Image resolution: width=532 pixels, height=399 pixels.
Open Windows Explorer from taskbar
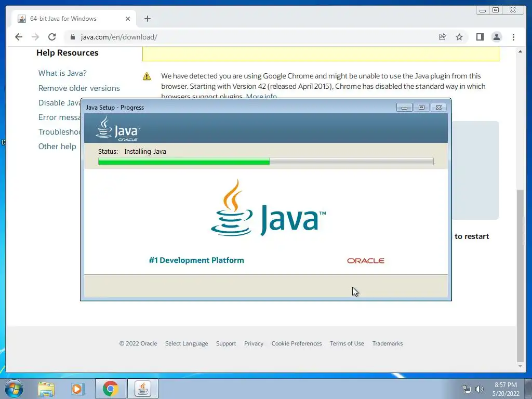coord(46,389)
